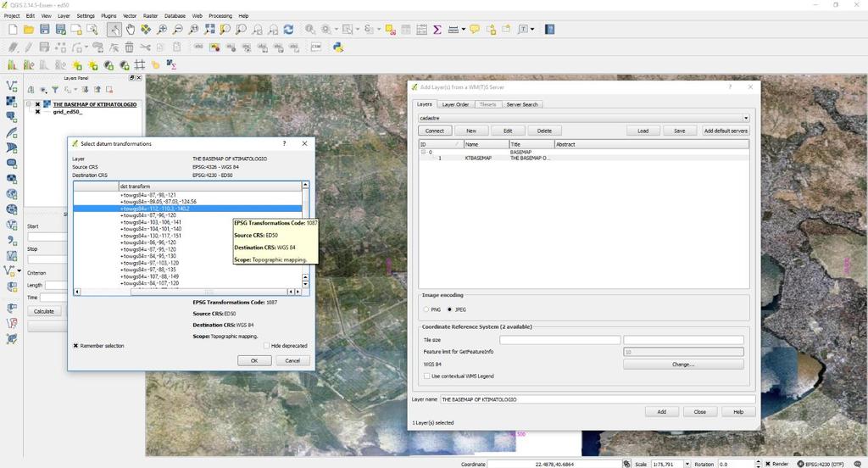This screenshot has height=468, width=868.
Task: Click the Add Raster Layer sidebar icon
Action: point(12,102)
